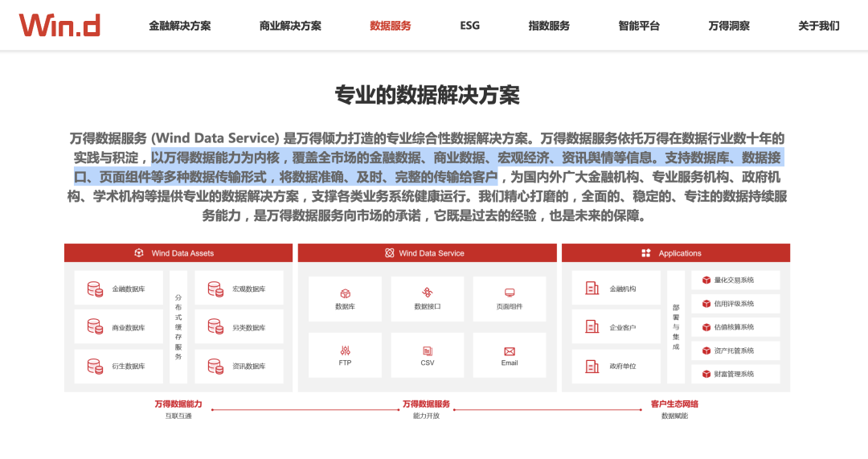Viewport: 868px width, 459px height.
Task: Click the 金融数据库 database icon
Action: (x=95, y=288)
